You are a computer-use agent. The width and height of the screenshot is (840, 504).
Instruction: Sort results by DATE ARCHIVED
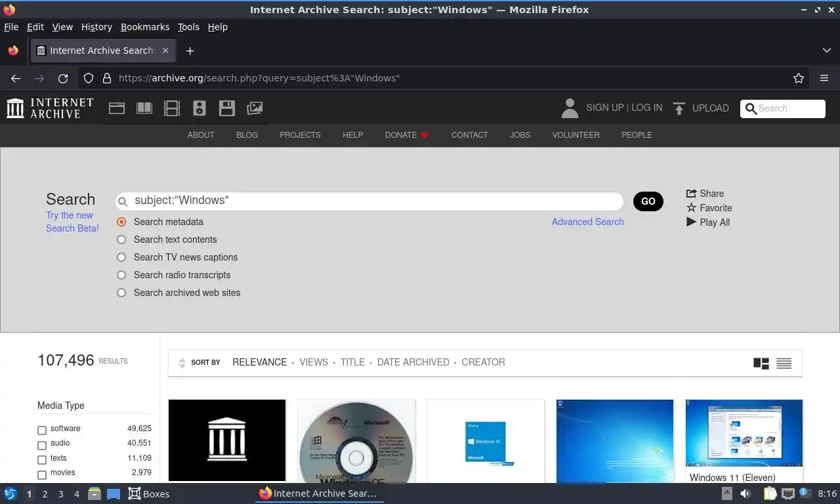(413, 362)
